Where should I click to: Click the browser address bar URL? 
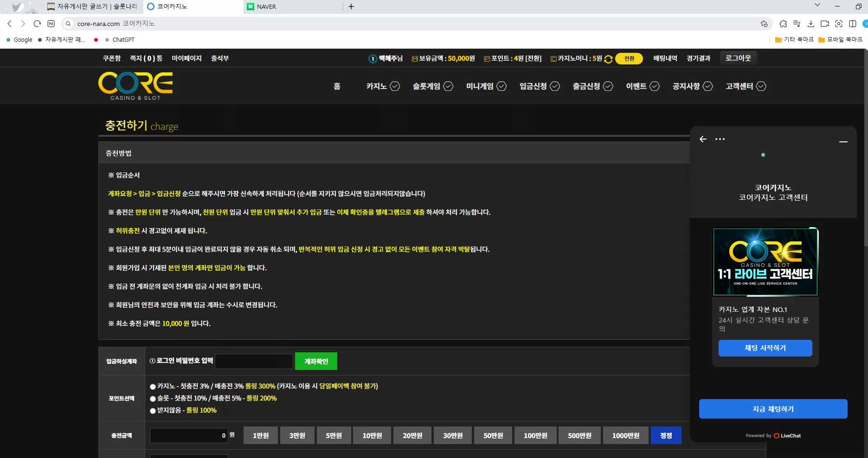(x=98, y=24)
